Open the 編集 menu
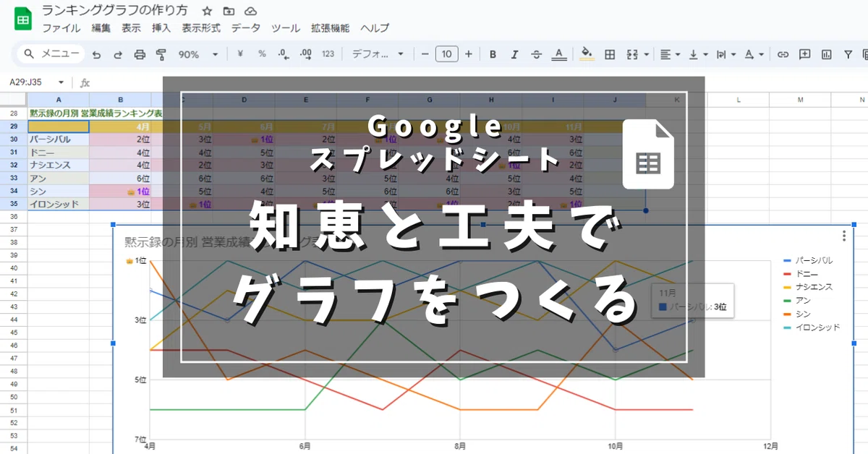Viewport: 868px width, 454px height. pos(101,28)
